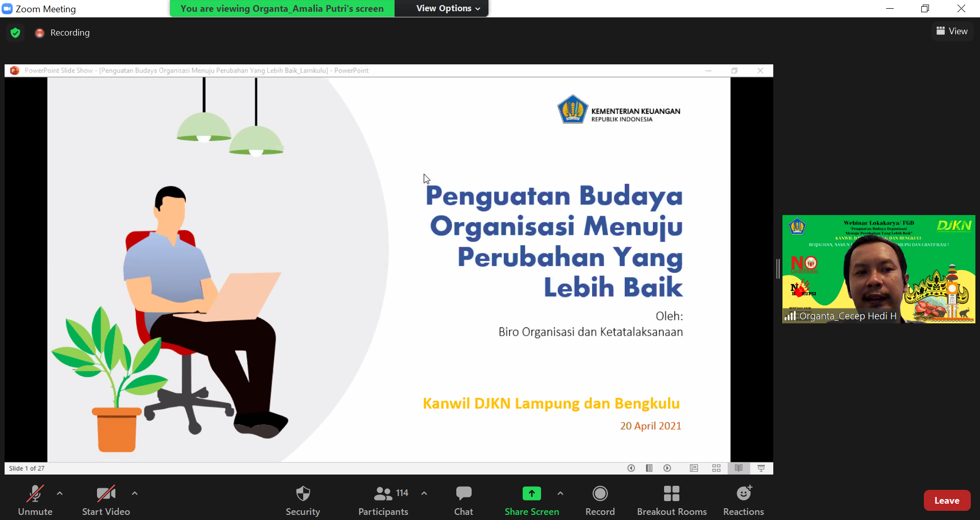Screen dimensions: 980x520
Task: Open share options arrow beside Share Screen
Action: tap(560, 493)
